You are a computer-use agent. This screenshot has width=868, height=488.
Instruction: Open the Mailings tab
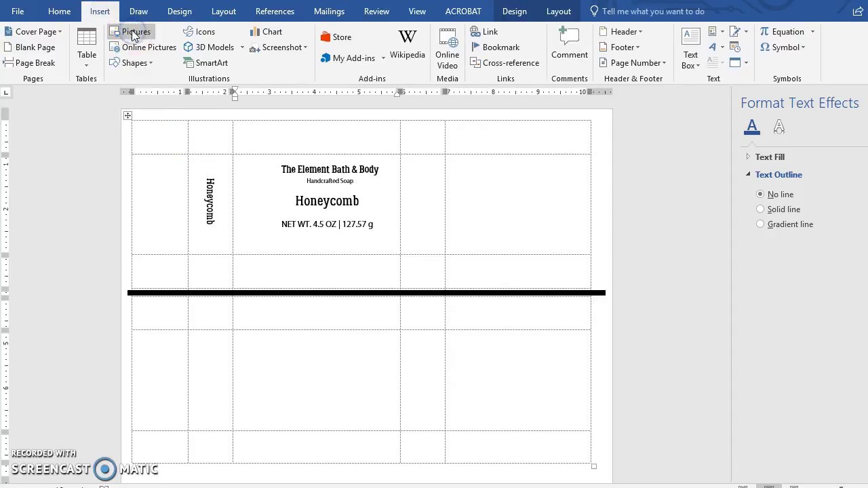(329, 12)
